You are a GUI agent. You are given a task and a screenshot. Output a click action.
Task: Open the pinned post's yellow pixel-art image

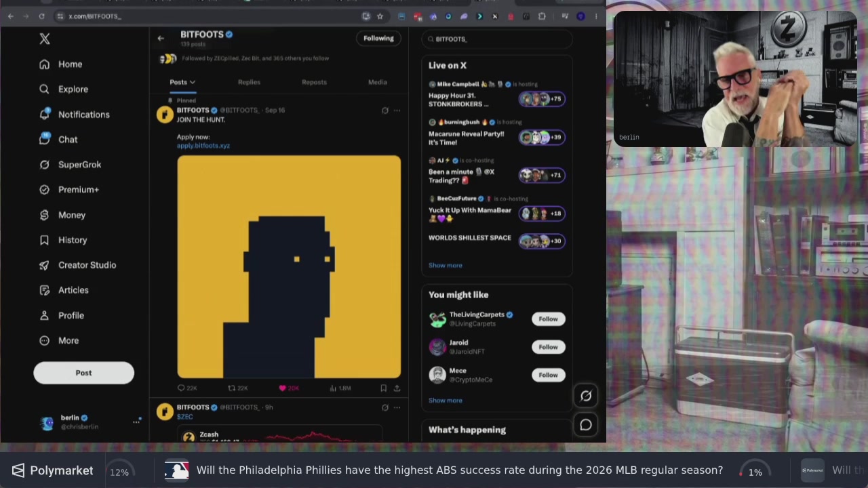coord(289,267)
